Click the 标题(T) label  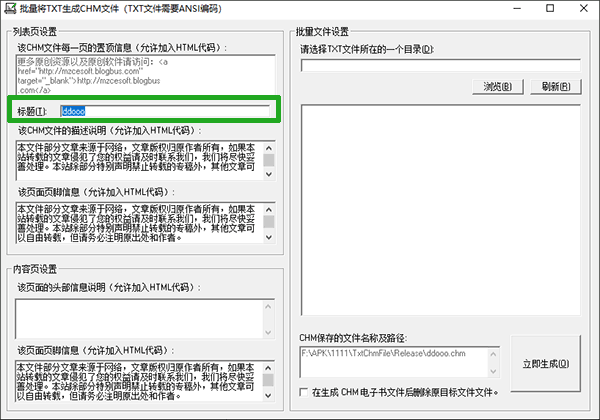[32, 111]
